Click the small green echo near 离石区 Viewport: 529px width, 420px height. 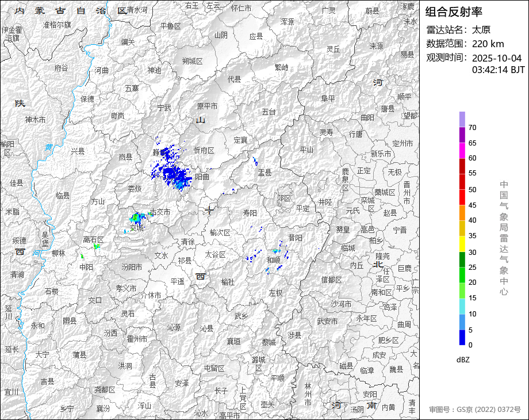(x=97, y=246)
